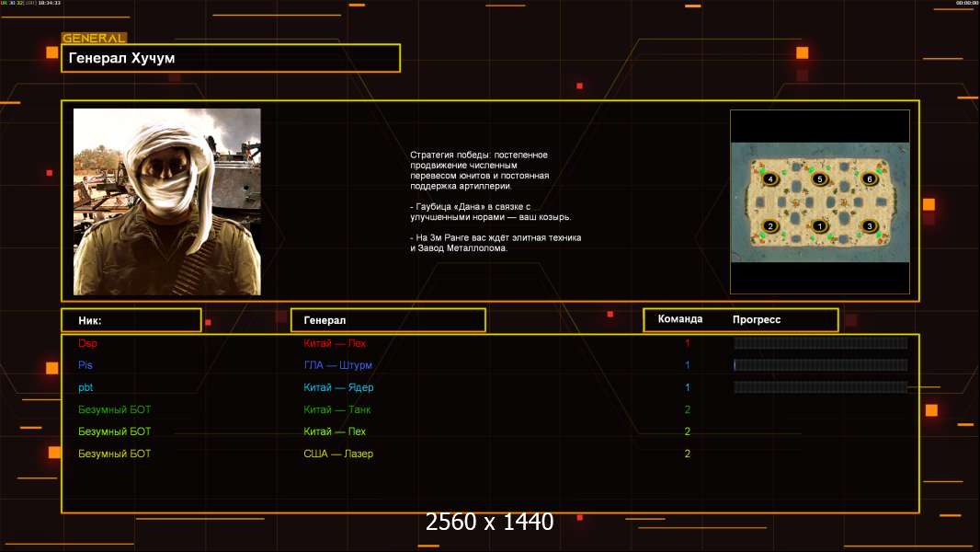Click team number 1 in Dsp row
The height and width of the screenshot is (552, 980).
click(688, 343)
